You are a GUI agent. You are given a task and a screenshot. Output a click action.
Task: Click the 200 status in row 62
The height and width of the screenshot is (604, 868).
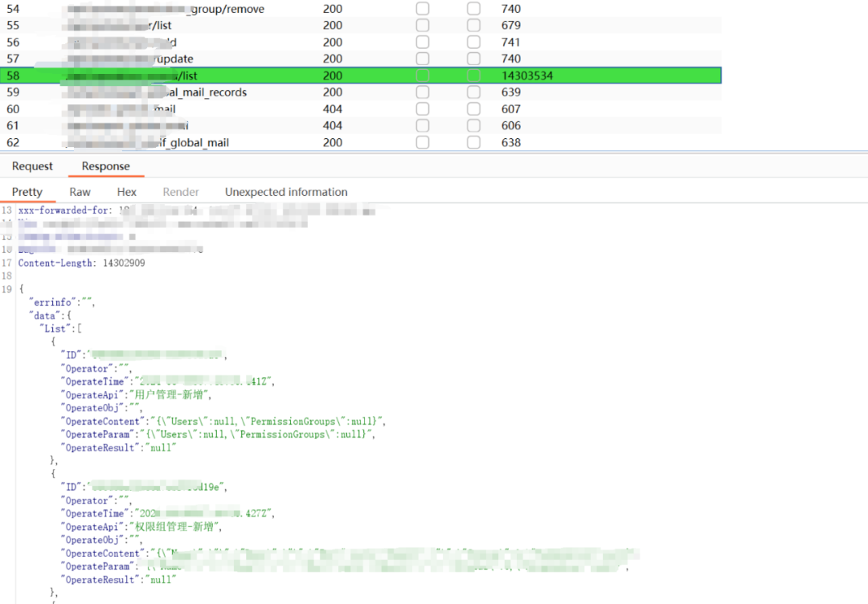coord(333,143)
